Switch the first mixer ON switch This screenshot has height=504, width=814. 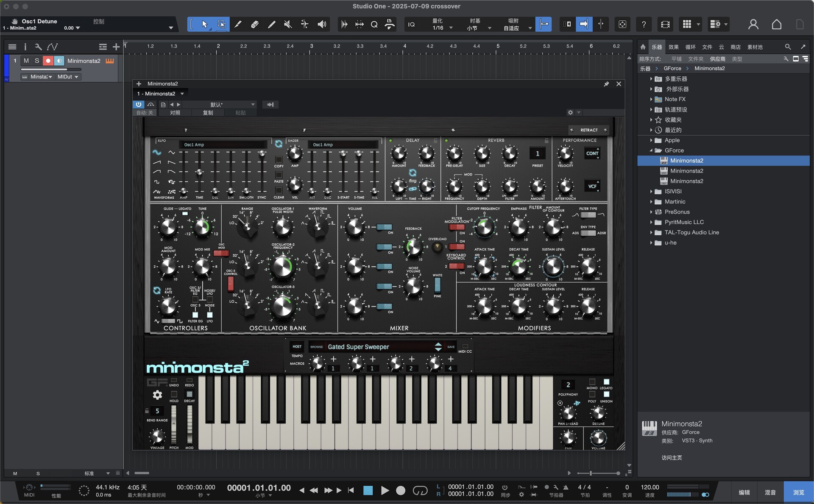click(x=384, y=227)
